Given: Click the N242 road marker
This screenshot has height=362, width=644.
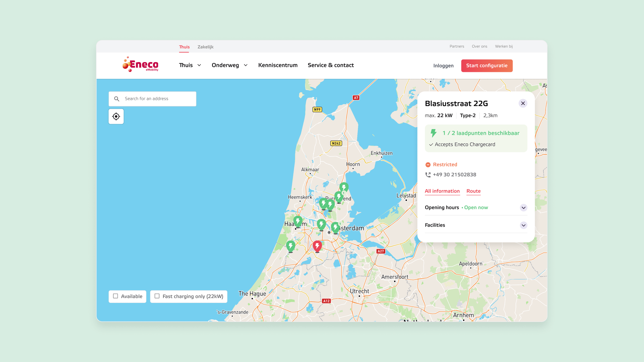Looking at the screenshot, I should (336, 143).
